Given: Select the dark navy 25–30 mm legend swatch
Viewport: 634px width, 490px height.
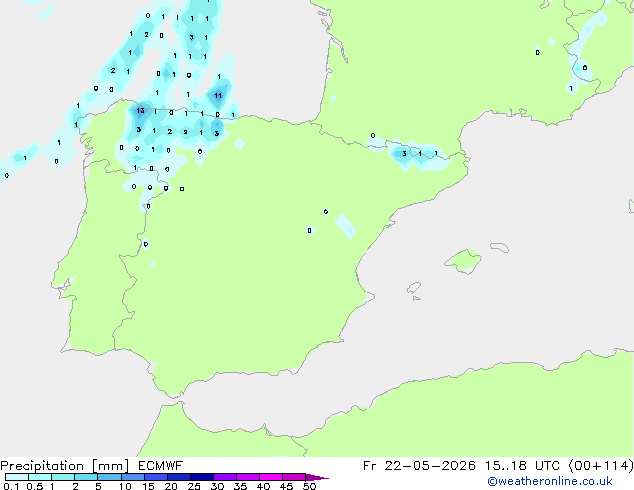Looking at the screenshot, I should coord(202,477).
